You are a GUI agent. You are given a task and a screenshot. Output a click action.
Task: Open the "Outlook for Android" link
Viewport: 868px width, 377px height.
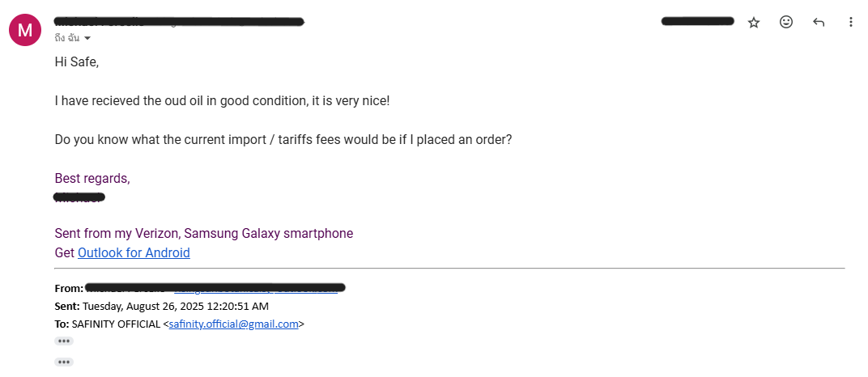pos(134,253)
